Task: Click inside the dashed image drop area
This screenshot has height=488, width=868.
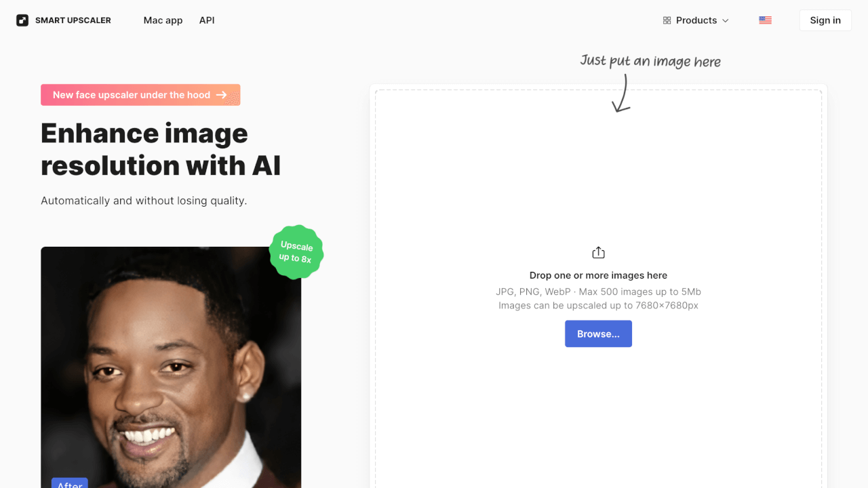Action: point(598,176)
